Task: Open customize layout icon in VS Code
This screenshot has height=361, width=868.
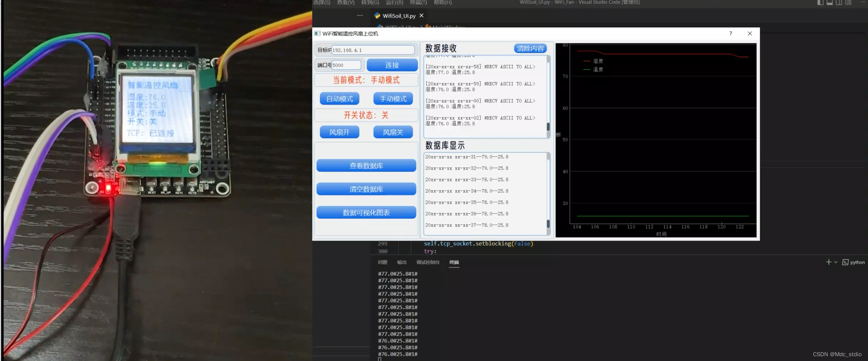Action: (848, 2)
